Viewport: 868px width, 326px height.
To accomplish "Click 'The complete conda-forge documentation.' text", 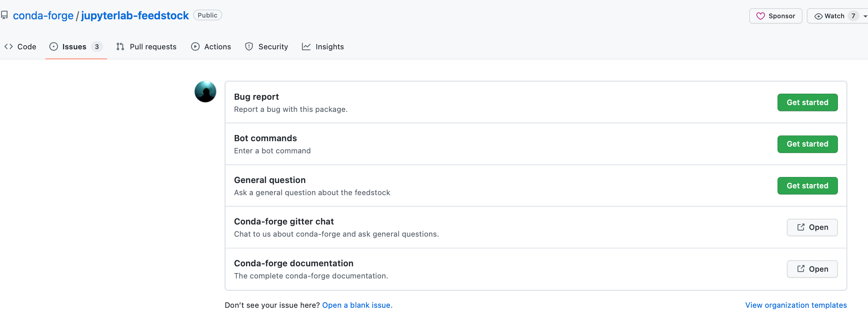I will (x=311, y=276).
